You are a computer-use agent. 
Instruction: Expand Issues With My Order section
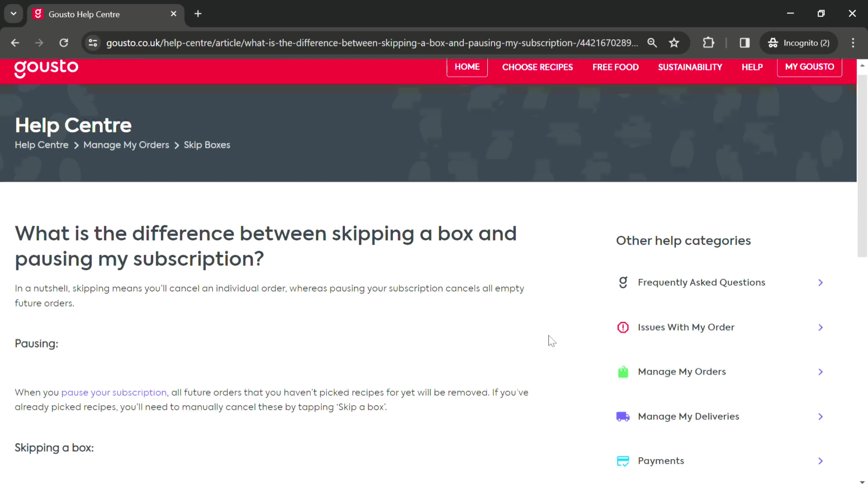[x=719, y=326]
